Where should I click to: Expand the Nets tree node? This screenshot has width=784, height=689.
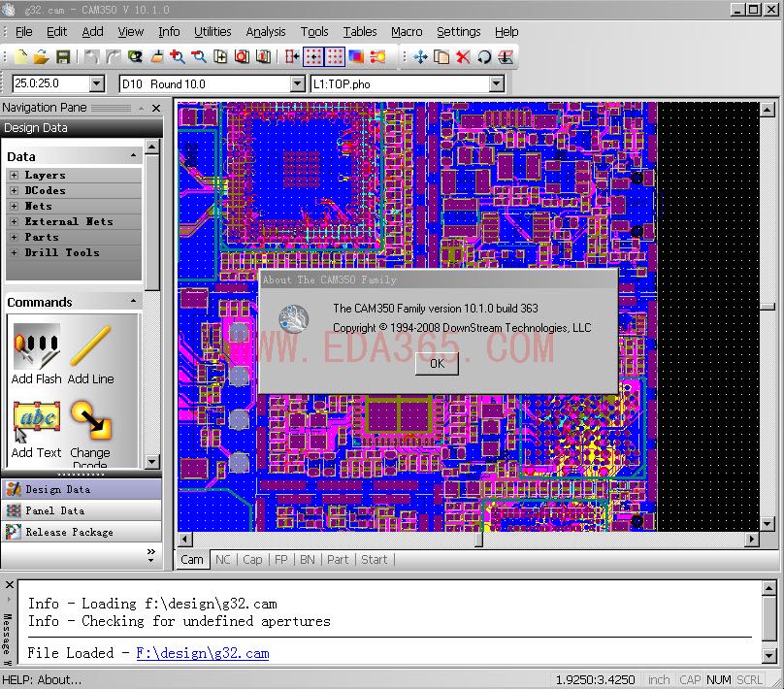pos(14,206)
